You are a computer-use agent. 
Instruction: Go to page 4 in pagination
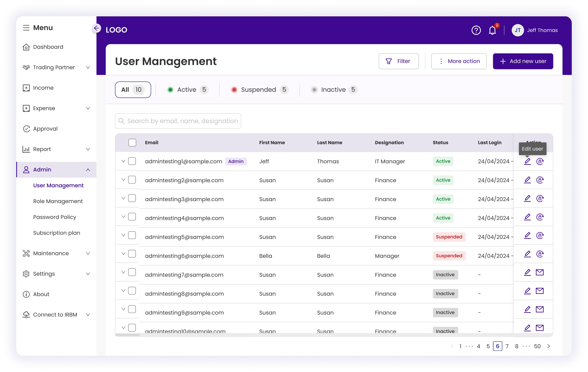479,346
